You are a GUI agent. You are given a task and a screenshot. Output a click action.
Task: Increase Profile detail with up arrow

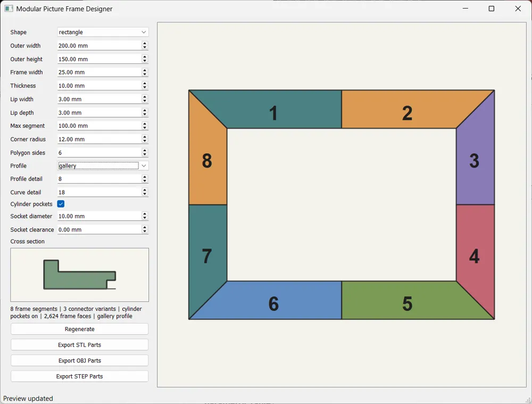(145, 177)
